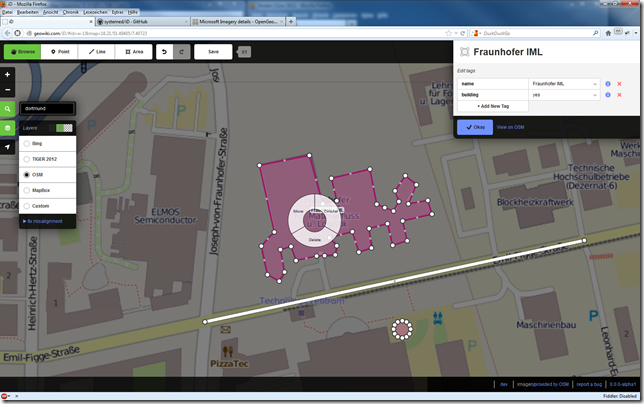Select the MapBox layer

click(x=48, y=191)
